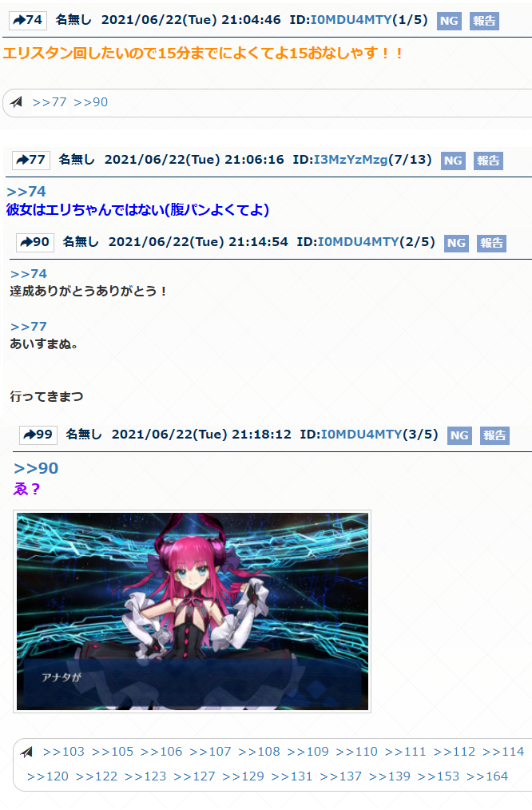Click the reply arrow icon on post 99

click(30, 435)
